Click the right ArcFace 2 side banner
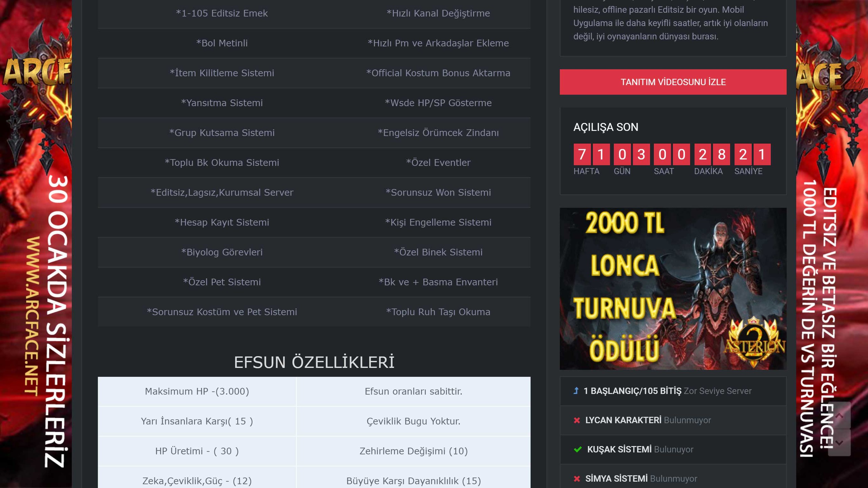Viewport: 868px width, 488px height. pyautogui.click(x=832, y=244)
